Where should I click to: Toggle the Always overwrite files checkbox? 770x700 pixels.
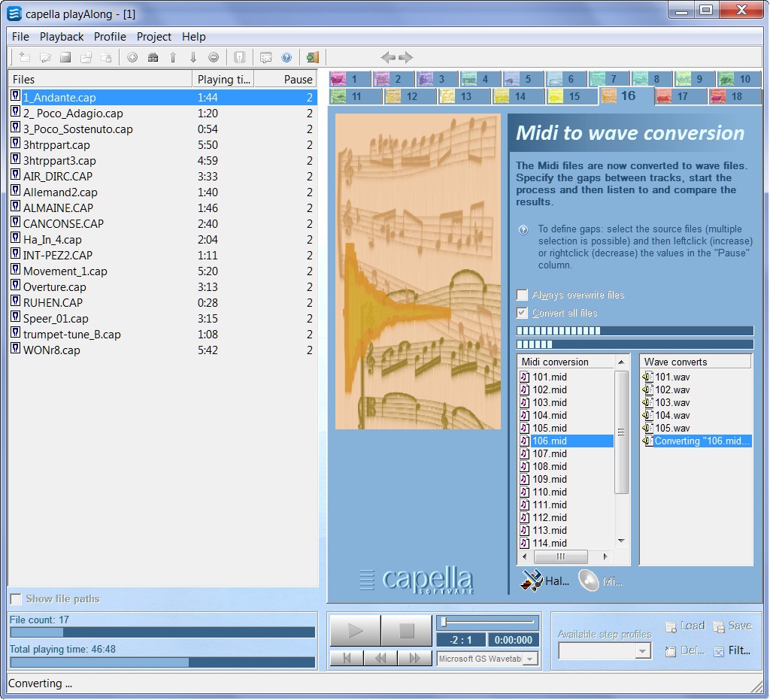click(x=522, y=295)
